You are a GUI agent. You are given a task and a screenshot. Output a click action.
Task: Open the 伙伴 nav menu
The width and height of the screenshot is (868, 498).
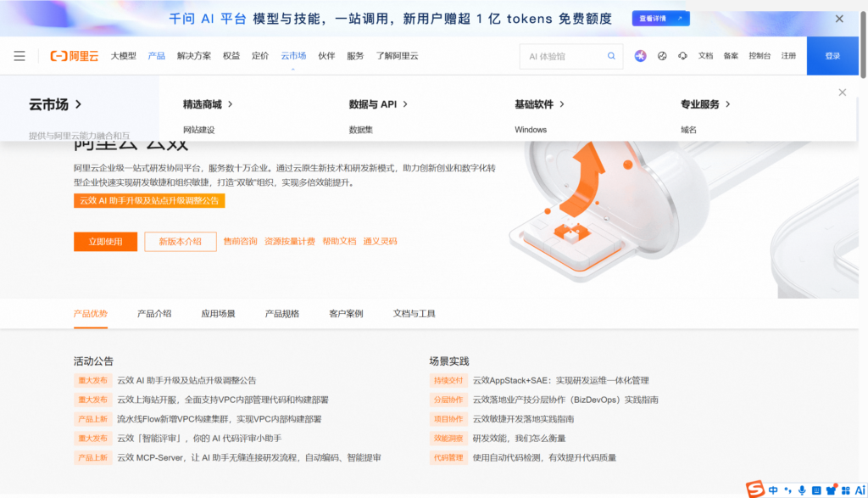[326, 56]
